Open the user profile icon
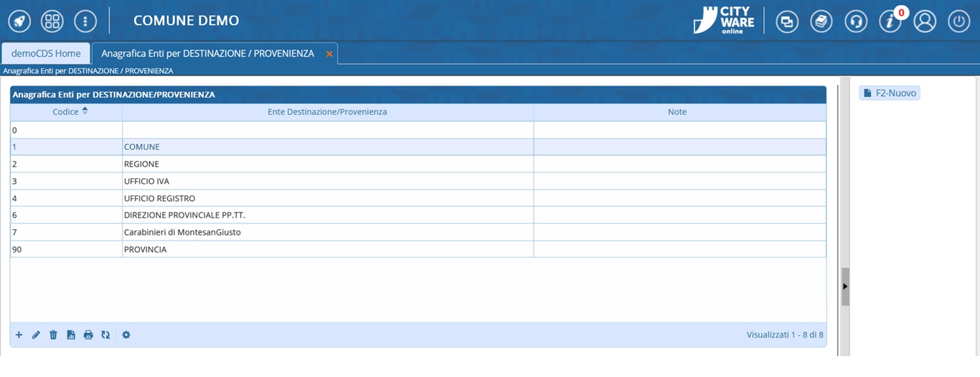980x377 pixels. [925, 22]
